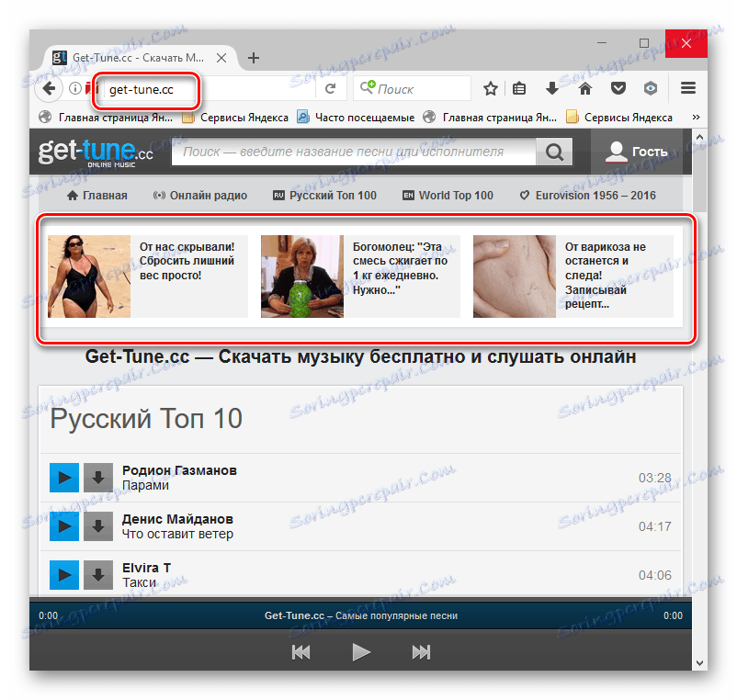
Task: Click the browser Поиск search box
Action: point(412,88)
